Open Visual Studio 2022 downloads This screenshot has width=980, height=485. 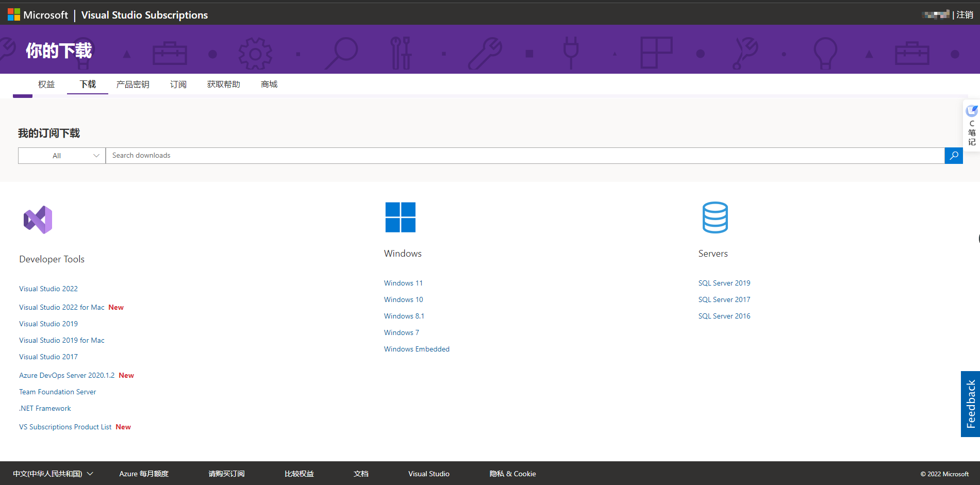pyautogui.click(x=48, y=289)
